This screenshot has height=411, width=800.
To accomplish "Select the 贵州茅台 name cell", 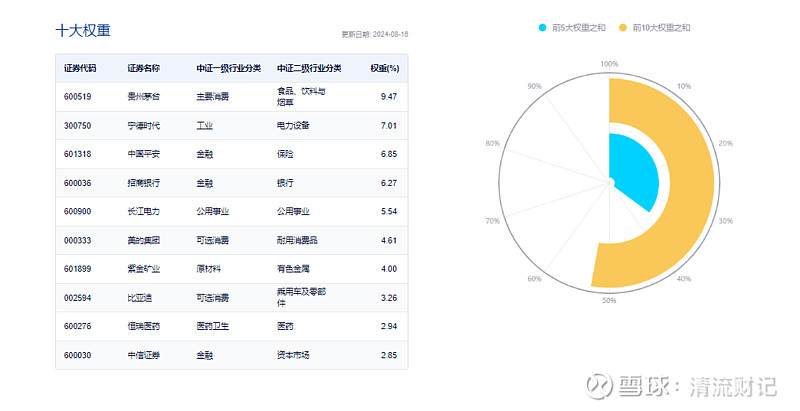I will pos(143,97).
